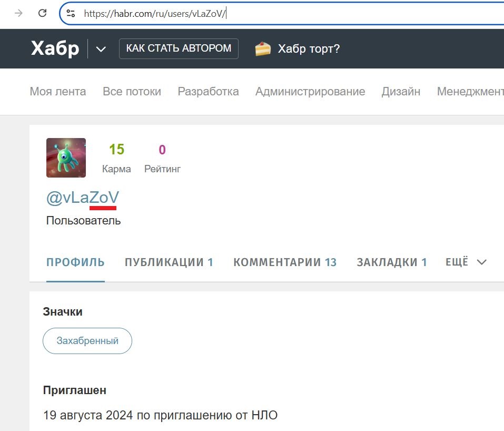Click the Карма value 15
The width and height of the screenshot is (504, 431).
pyautogui.click(x=116, y=150)
